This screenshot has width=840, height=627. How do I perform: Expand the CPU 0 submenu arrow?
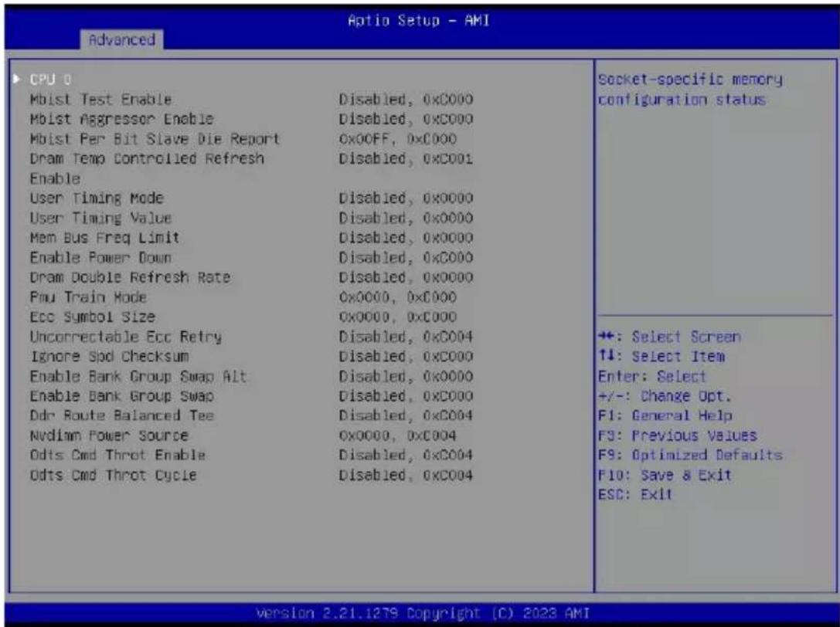coord(17,80)
